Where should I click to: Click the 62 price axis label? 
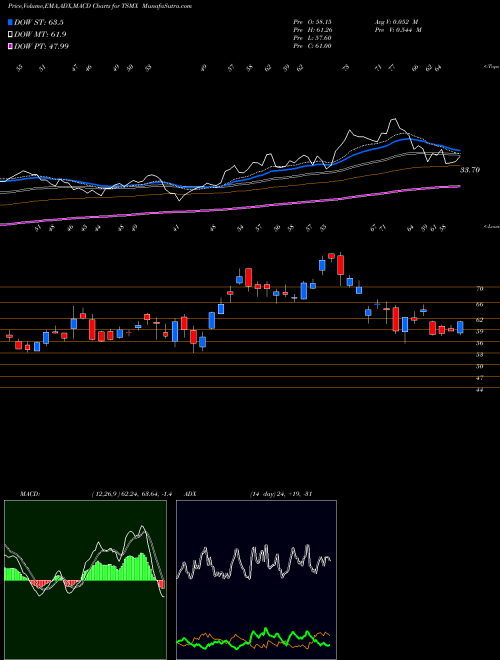coord(479,320)
